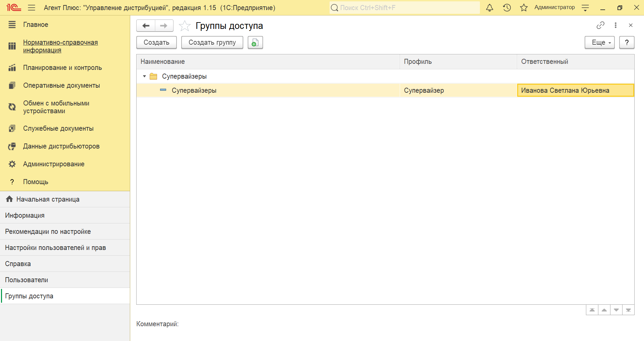644x341 pixels.
Task: Click the Помощь question mark icon
Action: pyautogui.click(x=12, y=182)
